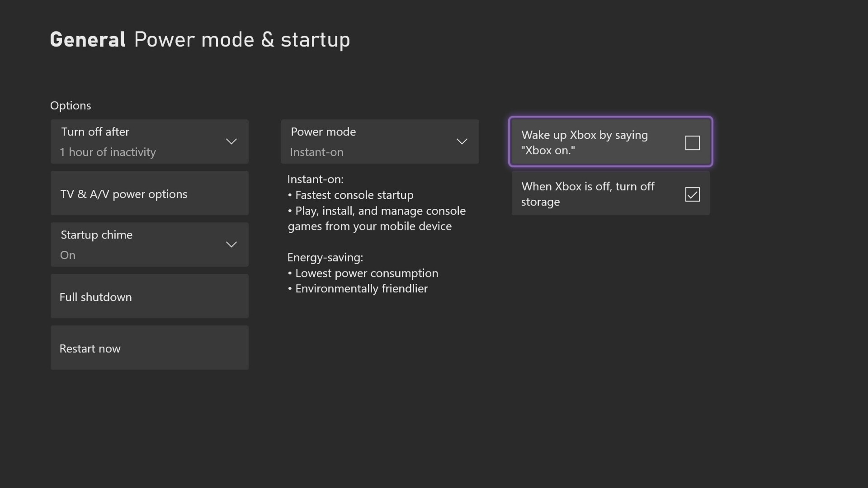Click the empty checkbox in the Wake up tile
The width and height of the screenshot is (868, 488).
coord(692,142)
